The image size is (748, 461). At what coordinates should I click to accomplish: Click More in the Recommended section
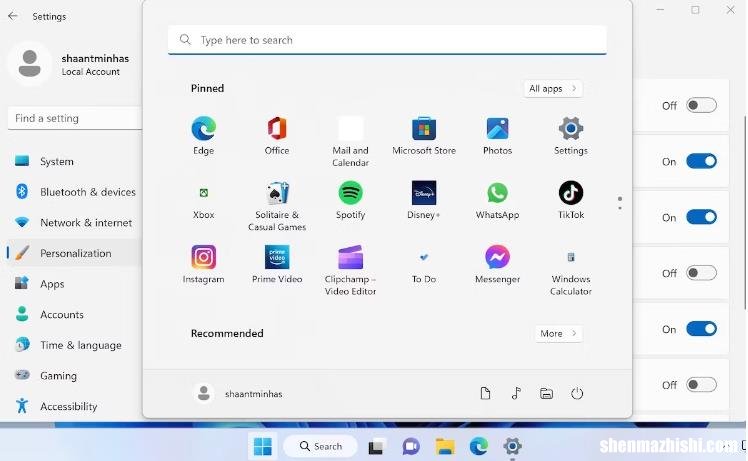click(558, 334)
